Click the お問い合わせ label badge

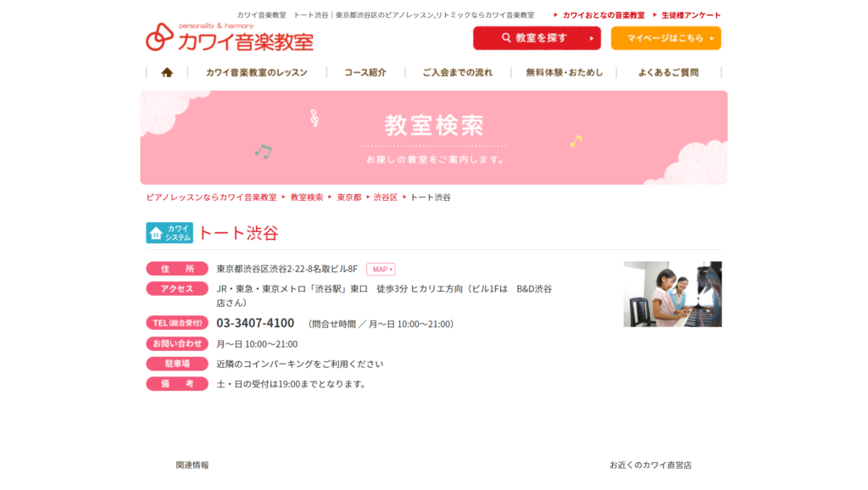pos(177,343)
